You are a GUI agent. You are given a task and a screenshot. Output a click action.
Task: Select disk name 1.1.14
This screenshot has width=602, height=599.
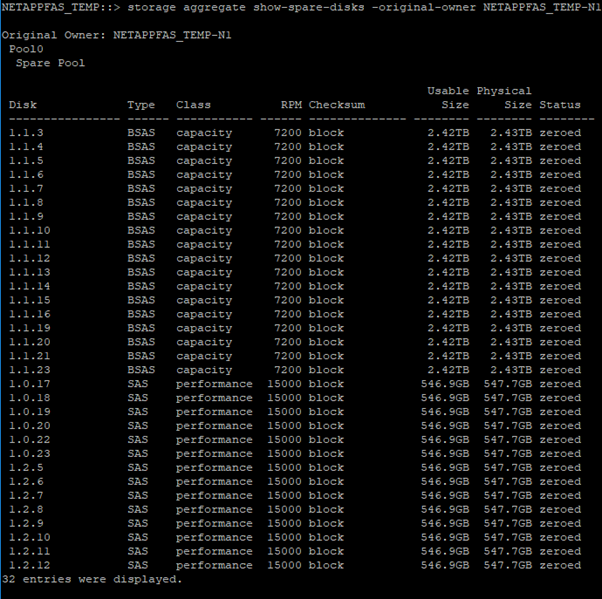click(x=30, y=286)
